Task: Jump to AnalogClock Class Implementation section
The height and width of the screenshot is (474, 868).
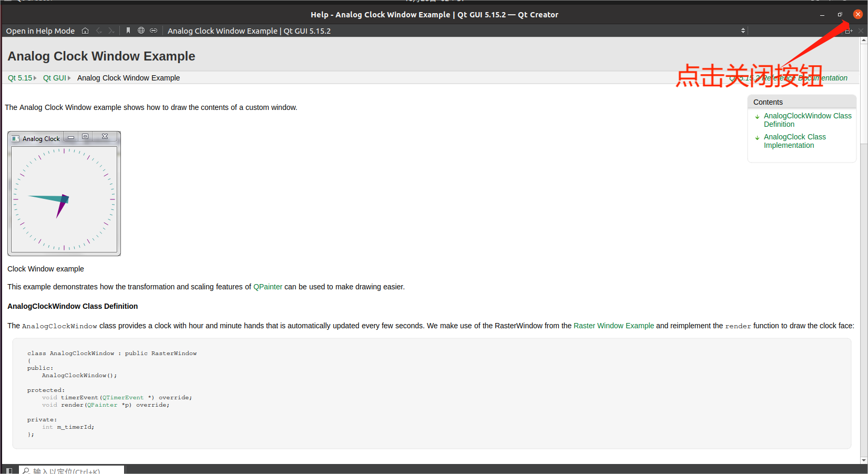Action: (795, 141)
